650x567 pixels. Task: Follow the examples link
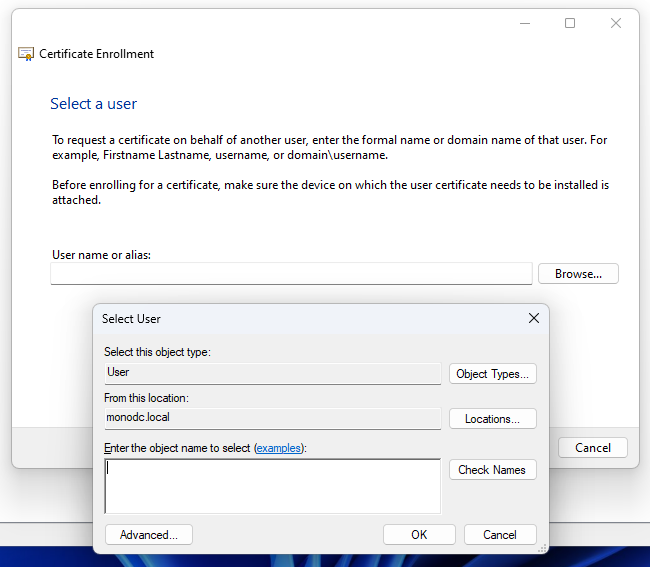(x=279, y=448)
